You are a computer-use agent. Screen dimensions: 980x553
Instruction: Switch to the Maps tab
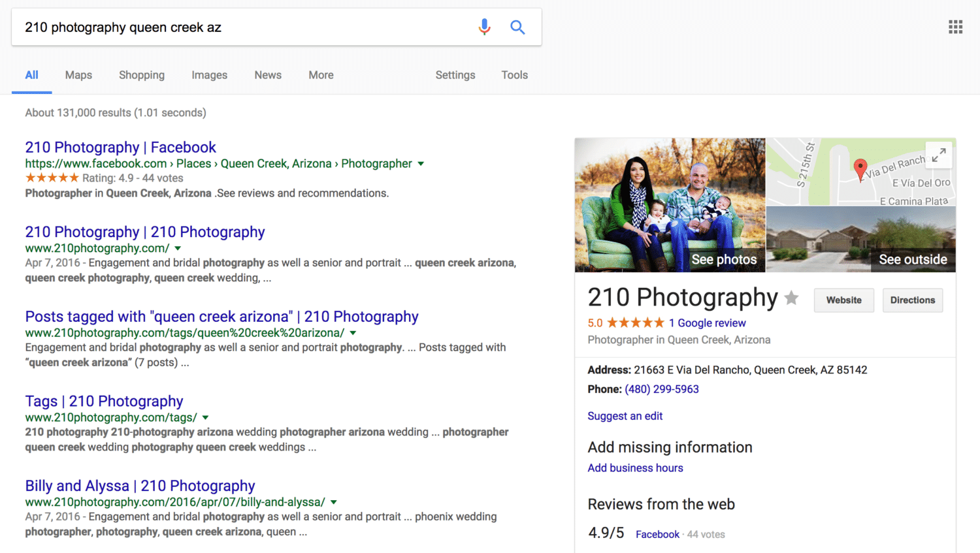(78, 75)
